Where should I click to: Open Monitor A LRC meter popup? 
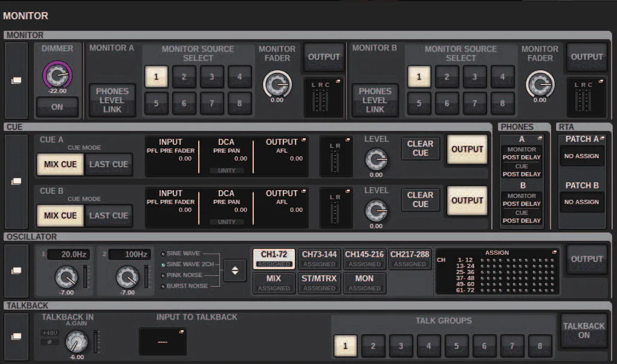(x=323, y=97)
